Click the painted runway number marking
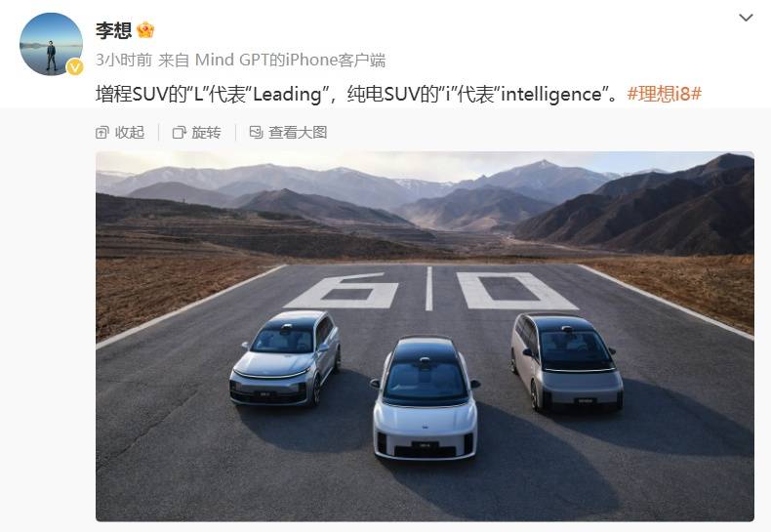Viewport: 771px width, 532px height. [430, 291]
